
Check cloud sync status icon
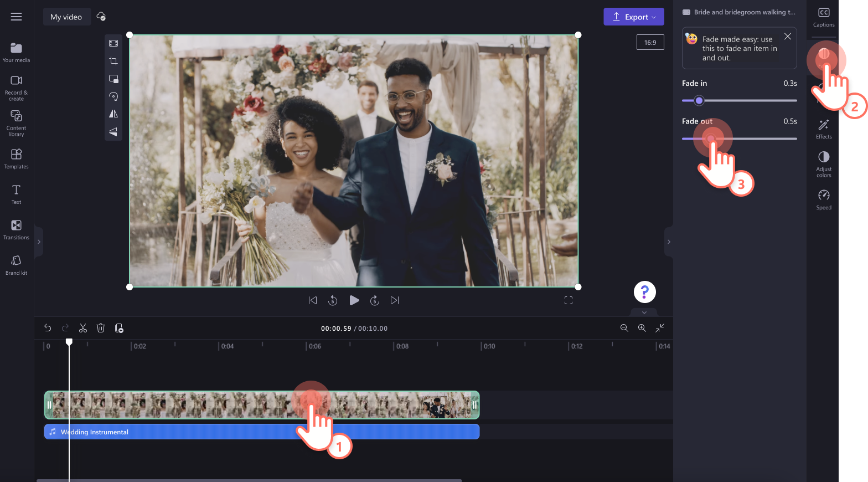click(101, 17)
